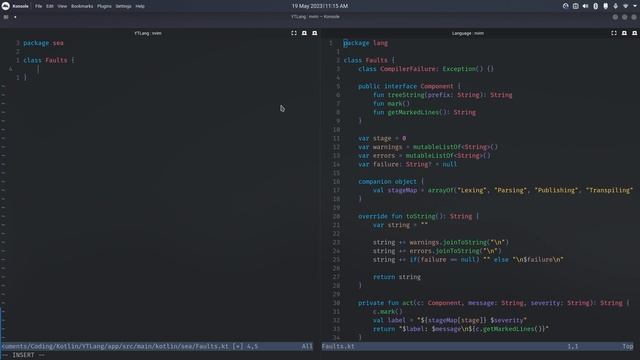Expand the system tray hidden icons arrow
Screen dimensions: 640x360
pyautogui.click(x=635, y=6)
